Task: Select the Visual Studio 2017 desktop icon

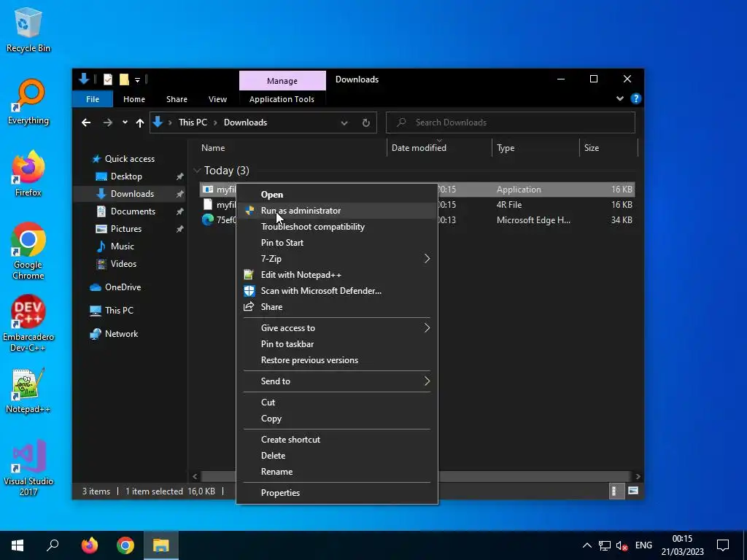Action: pyautogui.click(x=28, y=467)
